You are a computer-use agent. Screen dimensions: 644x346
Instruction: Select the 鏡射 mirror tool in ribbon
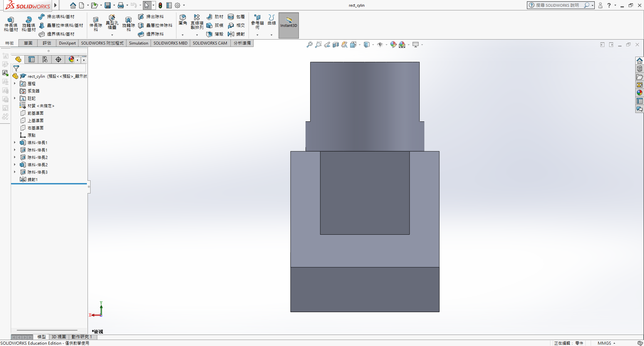tap(236, 34)
